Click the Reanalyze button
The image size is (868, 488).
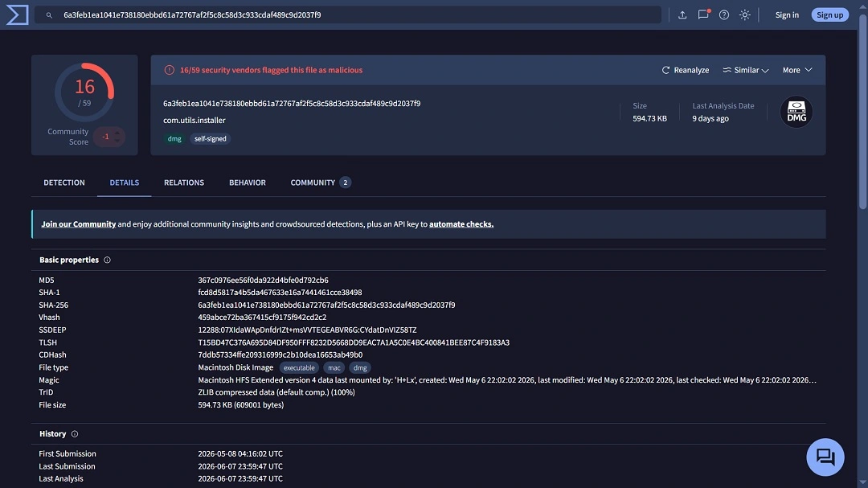tap(686, 70)
